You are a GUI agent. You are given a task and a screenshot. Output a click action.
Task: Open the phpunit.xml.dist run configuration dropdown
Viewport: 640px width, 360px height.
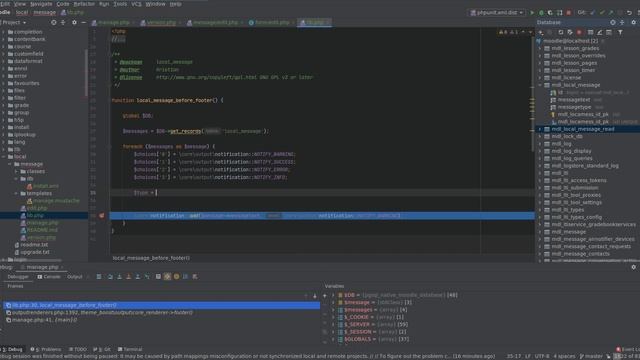tap(497, 13)
